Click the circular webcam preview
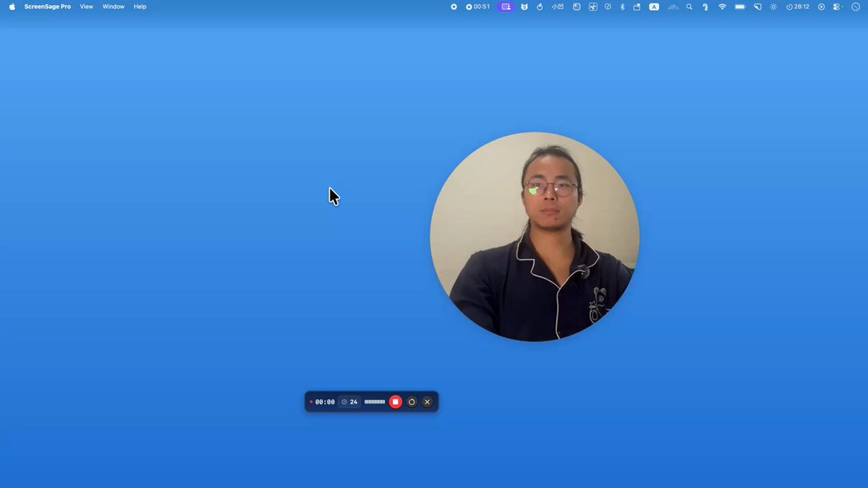The image size is (868, 488). coord(535,236)
